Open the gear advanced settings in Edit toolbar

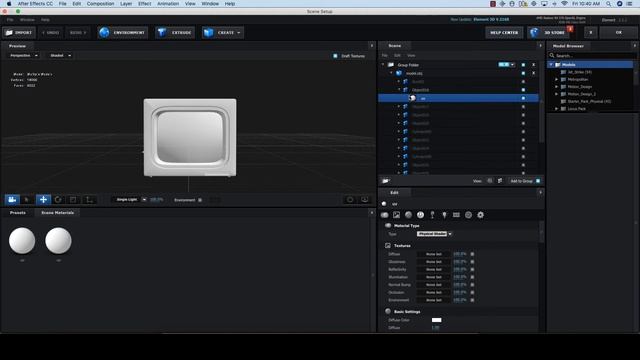[480, 215]
